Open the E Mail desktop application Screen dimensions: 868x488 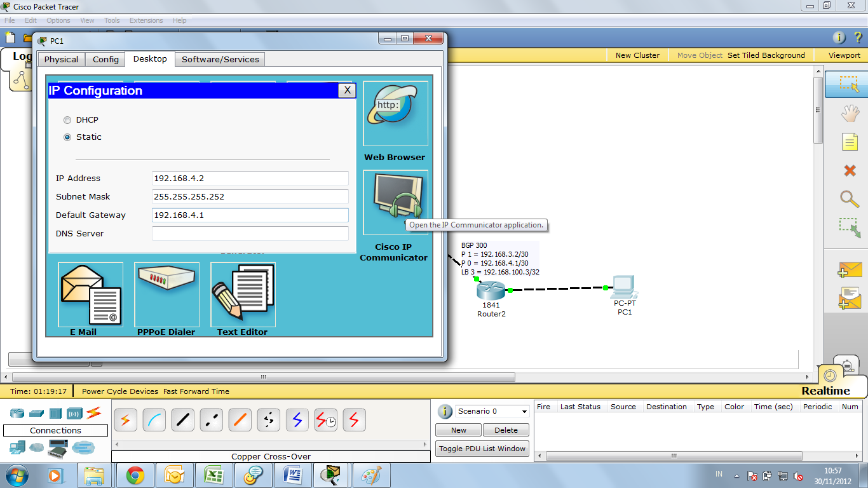tap(90, 294)
